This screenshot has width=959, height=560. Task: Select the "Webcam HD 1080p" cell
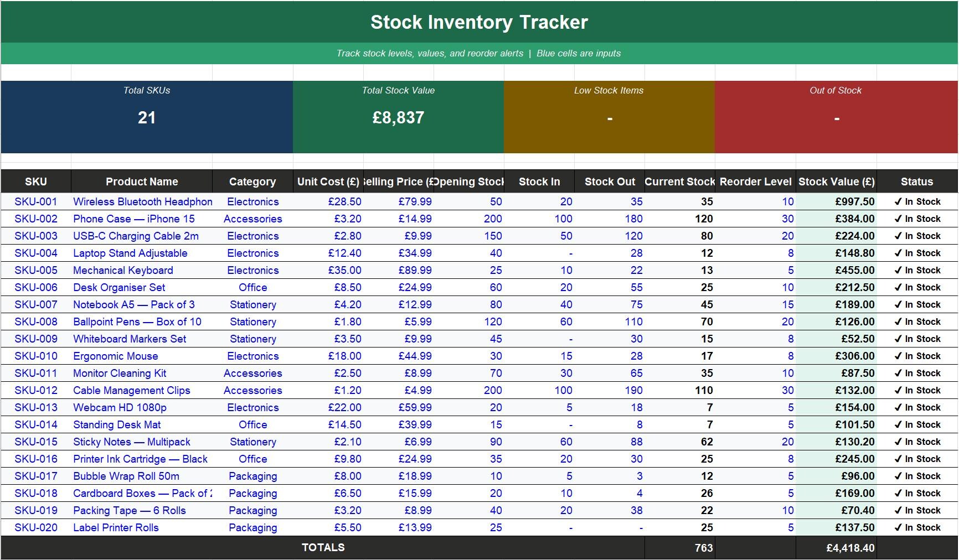(x=142, y=408)
